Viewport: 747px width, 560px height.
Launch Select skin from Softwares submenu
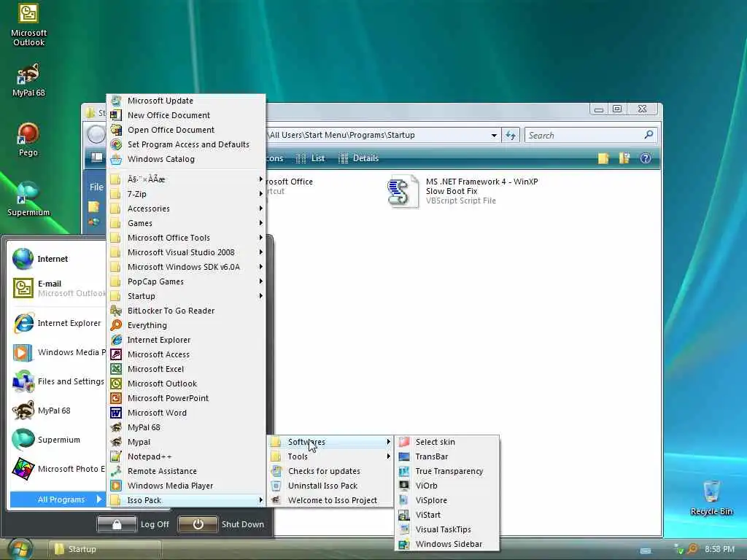pos(448,442)
